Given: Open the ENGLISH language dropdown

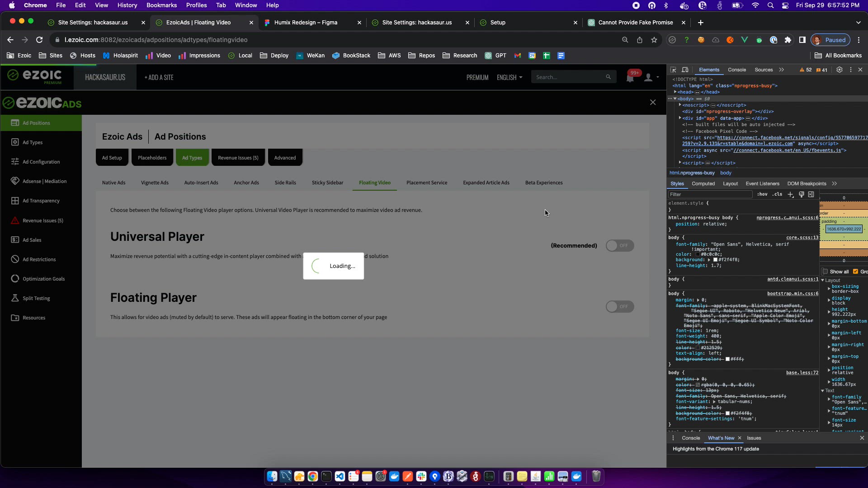Looking at the screenshot, I should 509,77.
